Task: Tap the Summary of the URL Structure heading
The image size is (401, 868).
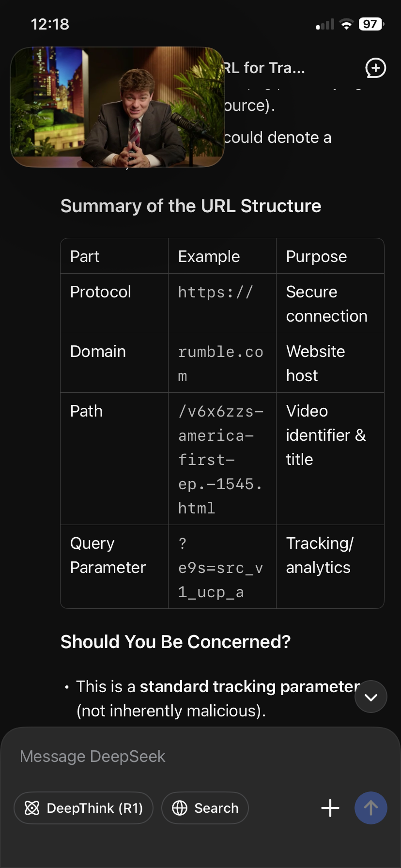Action: pos(191,206)
